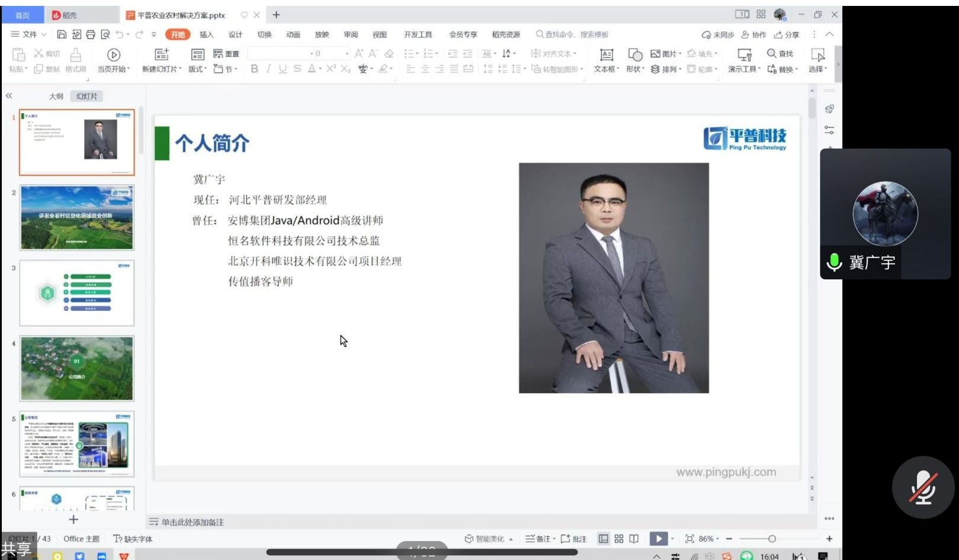Click the Reset (重置) slide icon
The width and height of the screenshot is (959, 560).
[x=226, y=53]
